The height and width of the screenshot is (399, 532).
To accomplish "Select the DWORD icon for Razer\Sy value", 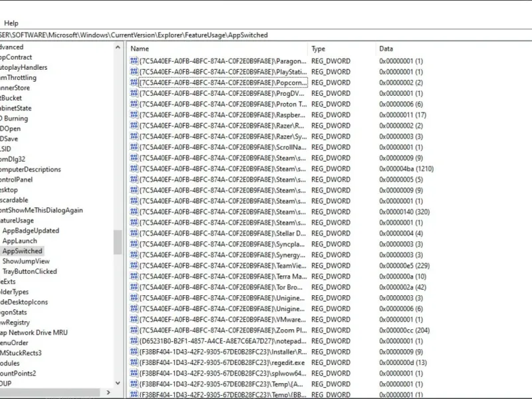I will click(x=134, y=136).
